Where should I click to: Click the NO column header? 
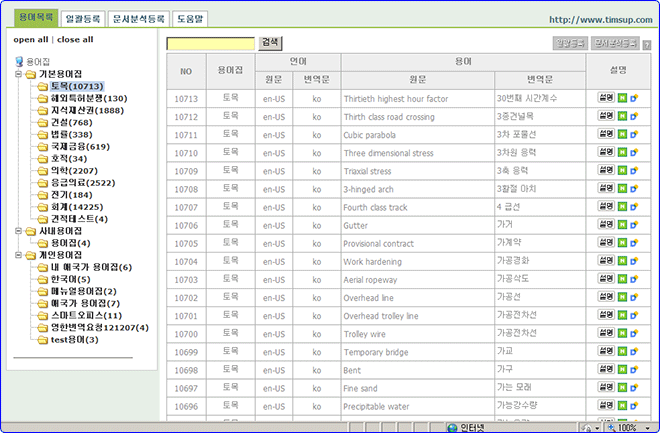pyautogui.click(x=186, y=71)
